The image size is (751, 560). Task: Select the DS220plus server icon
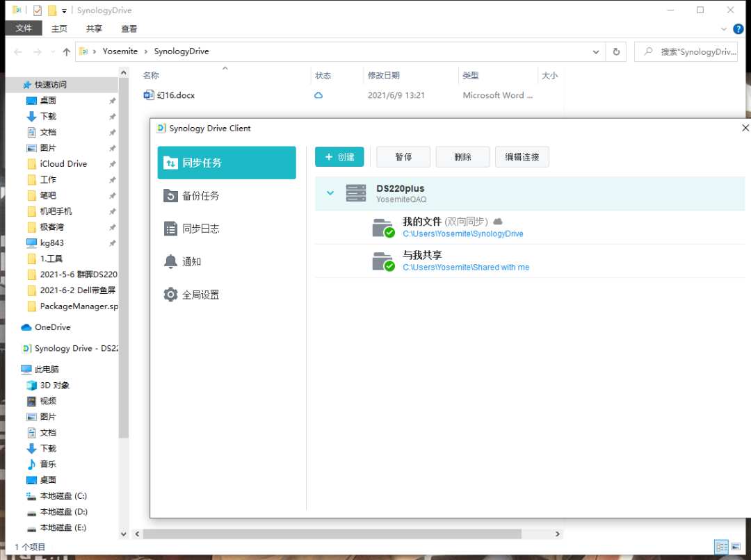pos(356,193)
